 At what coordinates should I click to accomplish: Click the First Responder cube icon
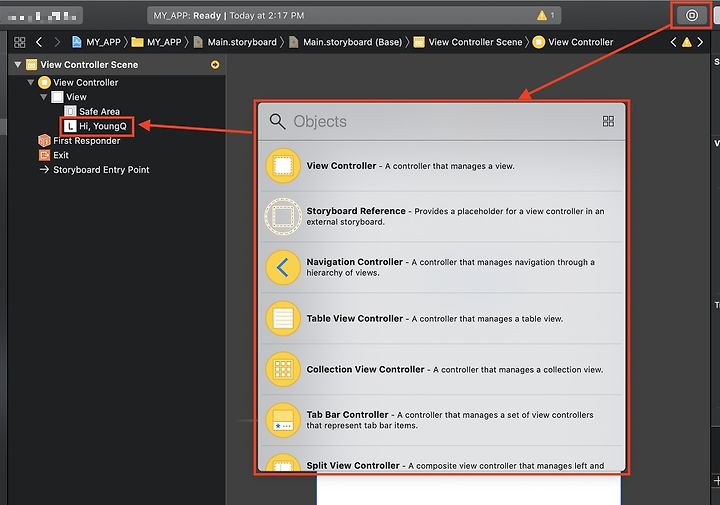click(x=44, y=140)
